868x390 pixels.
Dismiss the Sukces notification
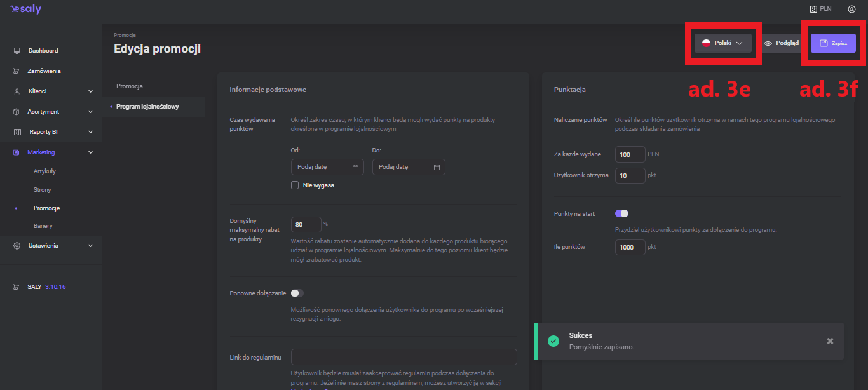point(830,341)
